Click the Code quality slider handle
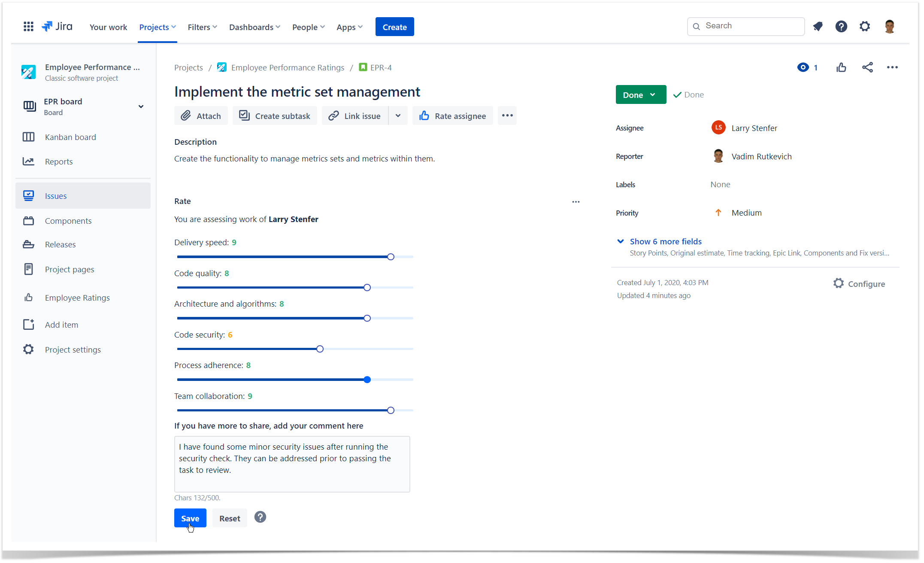 click(x=367, y=288)
